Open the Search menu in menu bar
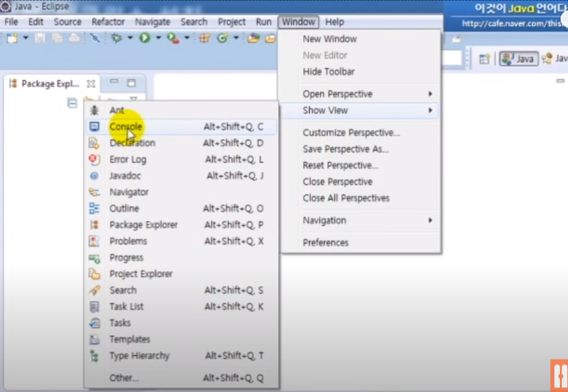This screenshot has width=568, height=392. coord(194,22)
